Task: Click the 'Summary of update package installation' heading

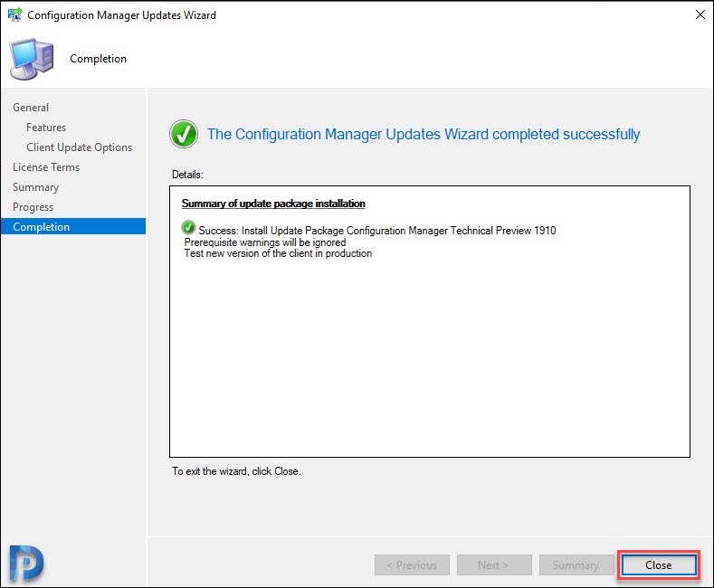Action: [x=273, y=204]
